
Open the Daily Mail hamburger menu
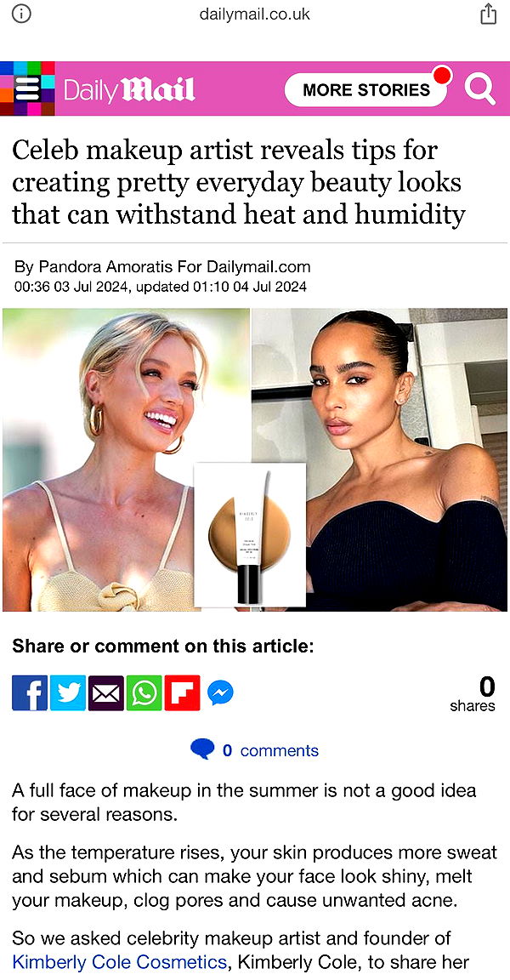click(x=27, y=88)
